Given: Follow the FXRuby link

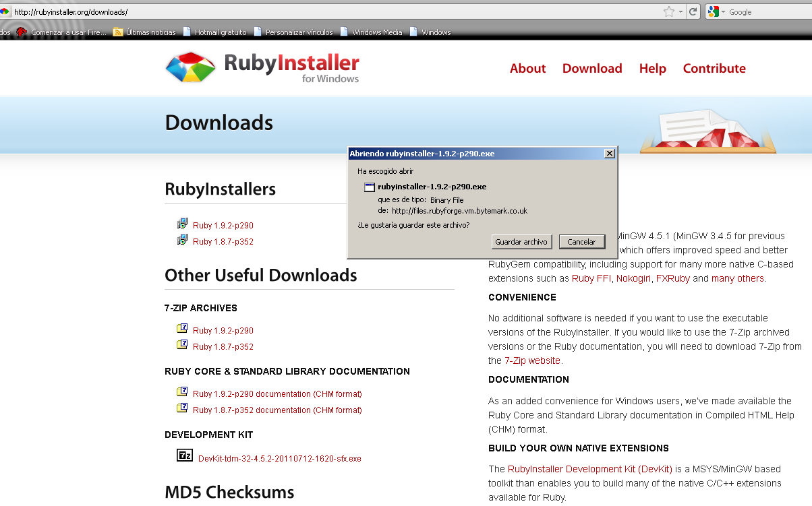Looking at the screenshot, I should click(673, 278).
